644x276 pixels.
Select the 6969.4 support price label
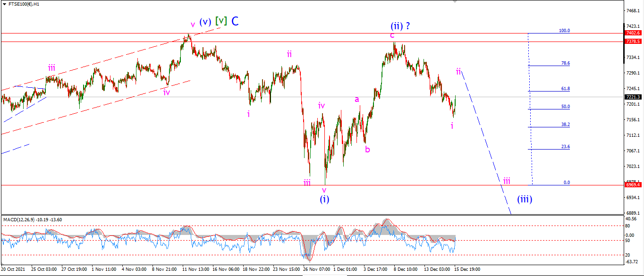click(x=633, y=185)
